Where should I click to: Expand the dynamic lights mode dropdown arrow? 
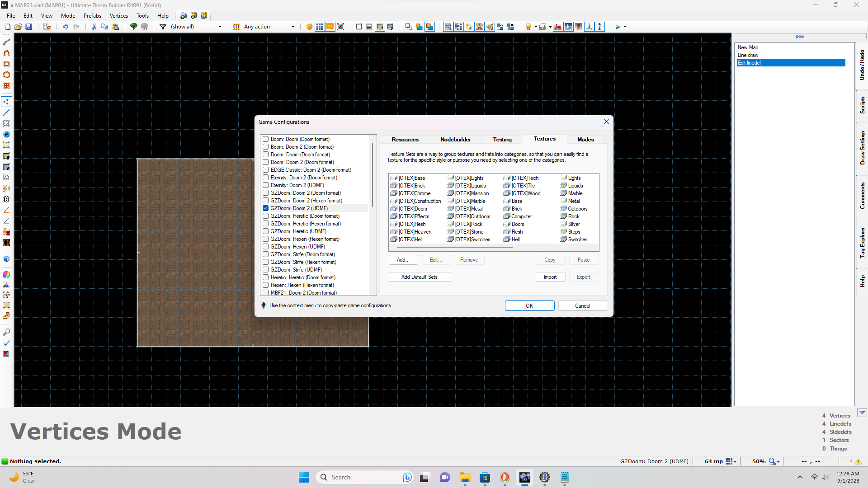click(536, 27)
